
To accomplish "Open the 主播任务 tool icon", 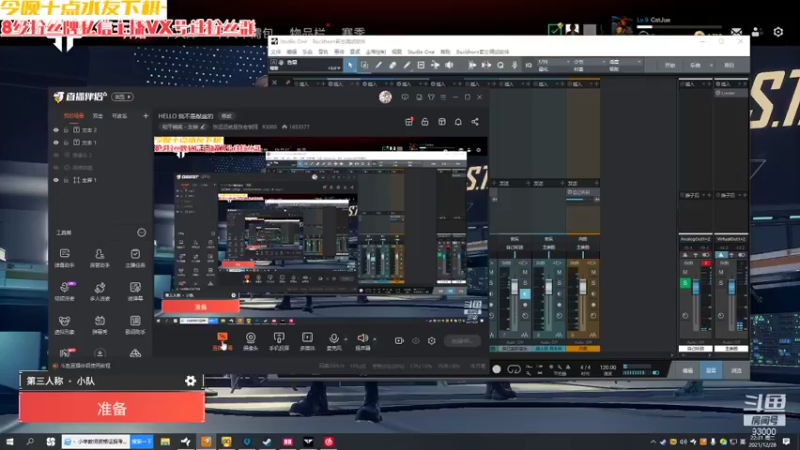I will (x=135, y=258).
